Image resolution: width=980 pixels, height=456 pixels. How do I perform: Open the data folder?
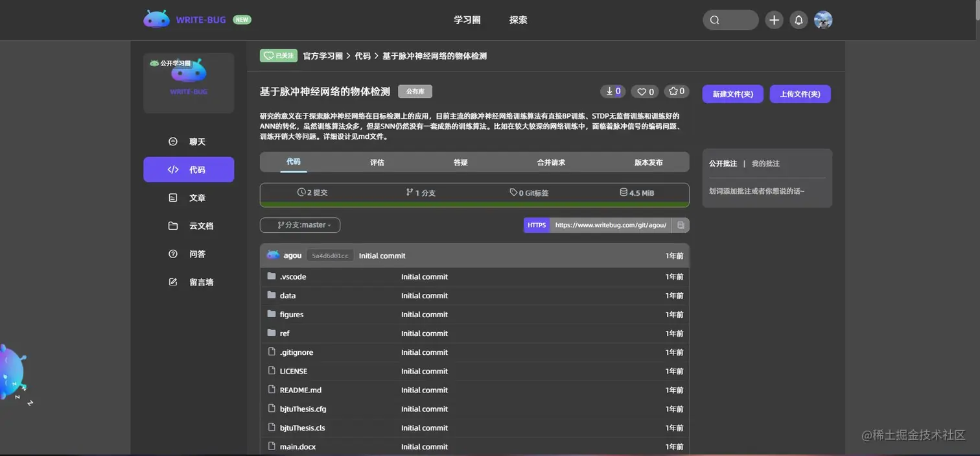point(288,296)
